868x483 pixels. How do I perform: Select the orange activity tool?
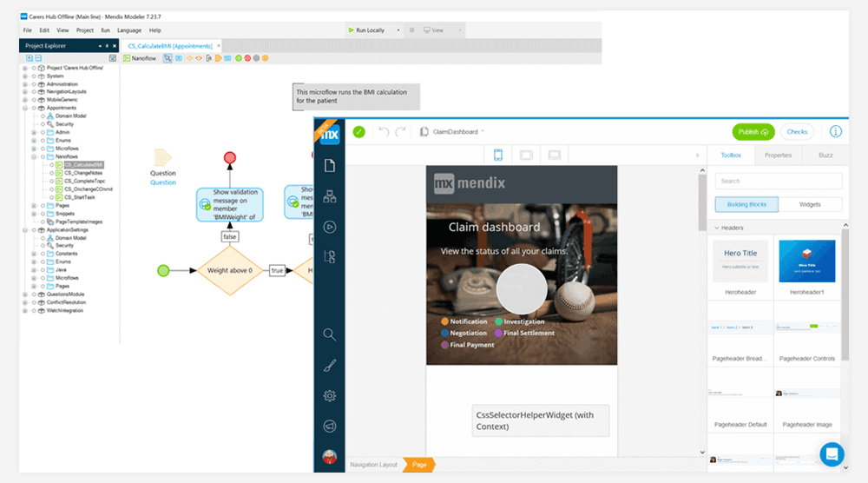click(218, 58)
